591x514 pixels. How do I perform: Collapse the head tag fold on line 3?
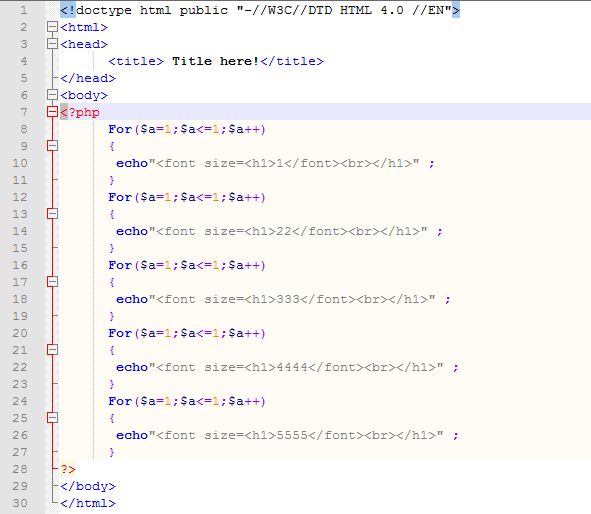tap(52, 44)
